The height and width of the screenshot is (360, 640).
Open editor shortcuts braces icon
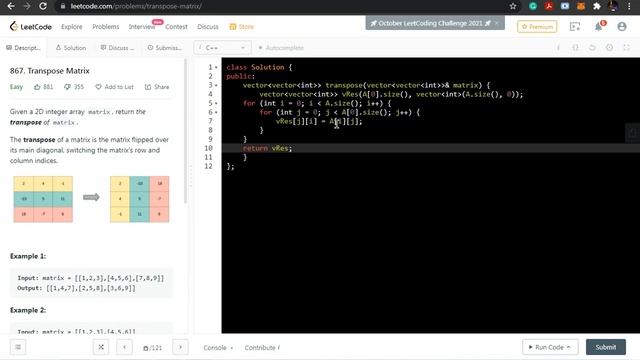tap(576, 48)
